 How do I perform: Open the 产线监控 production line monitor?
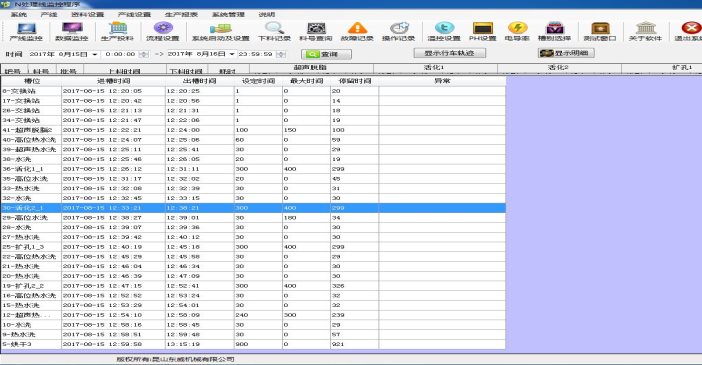[x=26, y=32]
